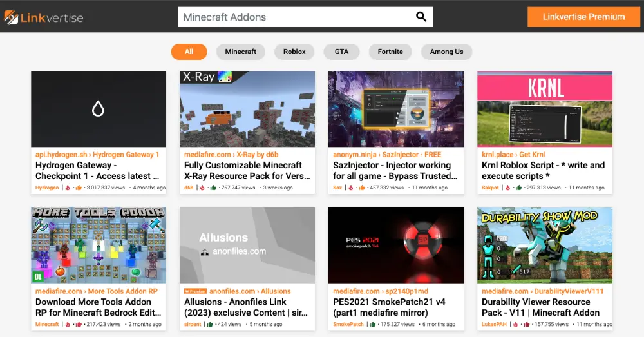The image size is (644, 337).
Task: Click the '3 weeks ago' text
Action: click(x=278, y=188)
